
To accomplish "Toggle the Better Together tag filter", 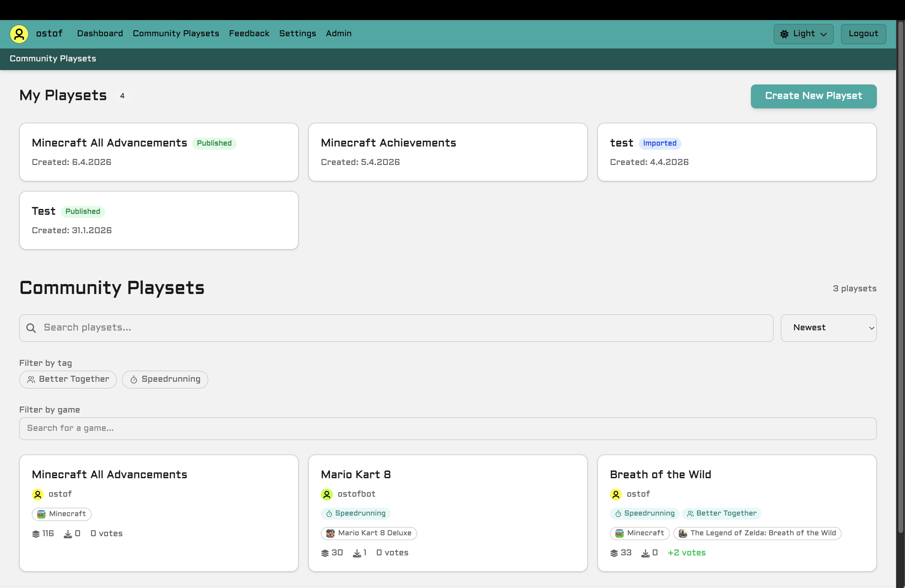I will (68, 379).
